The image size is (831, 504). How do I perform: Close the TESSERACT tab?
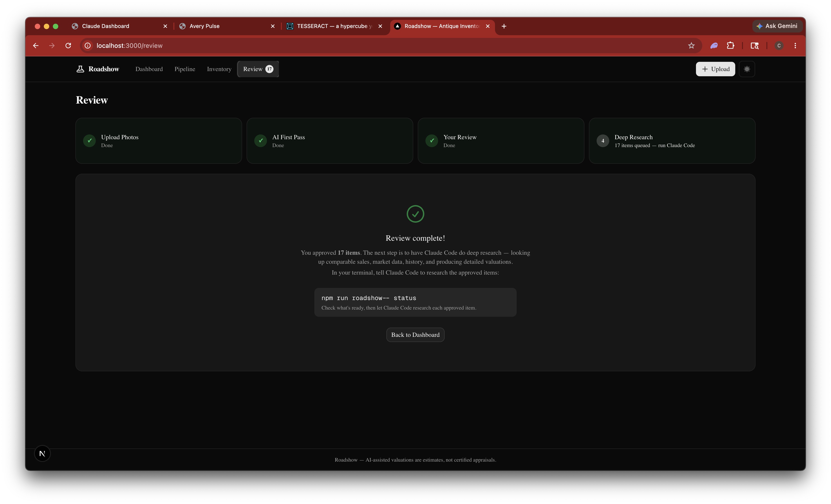380,26
